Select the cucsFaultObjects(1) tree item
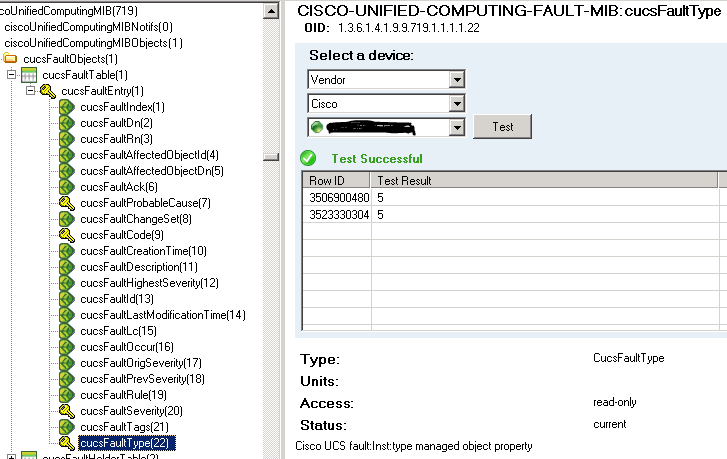 click(x=70, y=59)
